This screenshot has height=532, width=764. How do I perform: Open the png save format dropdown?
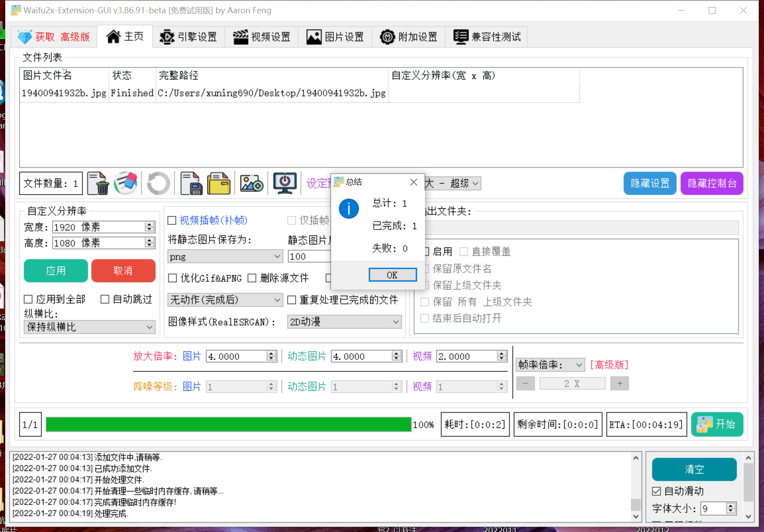coord(225,257)
